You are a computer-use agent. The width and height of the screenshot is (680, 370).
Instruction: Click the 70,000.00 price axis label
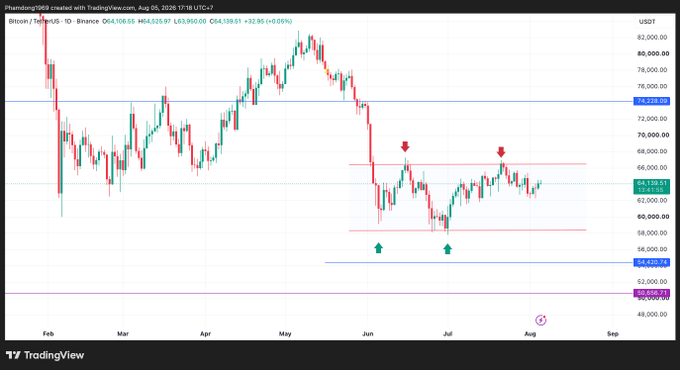(x=653, y=135)
